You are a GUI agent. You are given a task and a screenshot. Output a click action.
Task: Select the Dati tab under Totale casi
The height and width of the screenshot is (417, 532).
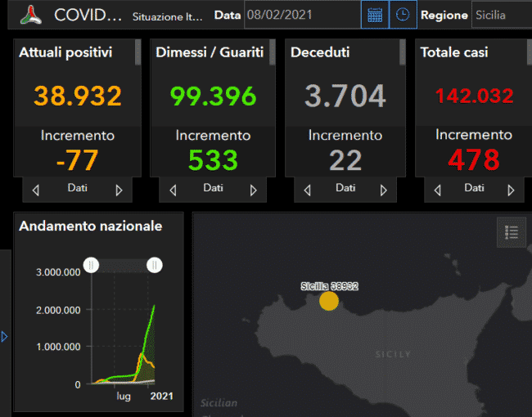[474, 188]
